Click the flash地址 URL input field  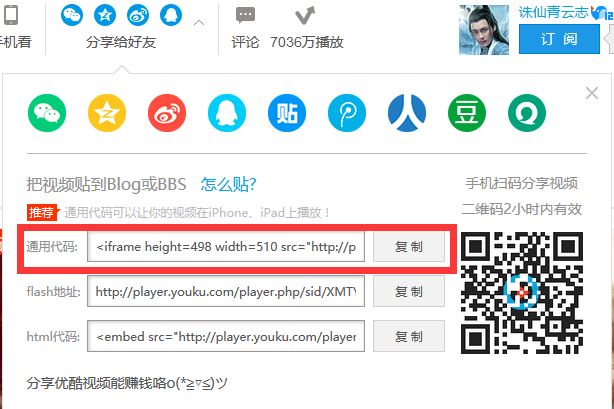pos(226,291)
